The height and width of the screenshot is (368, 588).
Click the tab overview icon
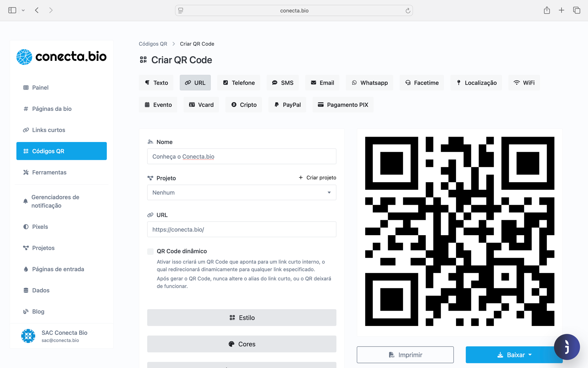pyautogui.click(x=577, y=10)
